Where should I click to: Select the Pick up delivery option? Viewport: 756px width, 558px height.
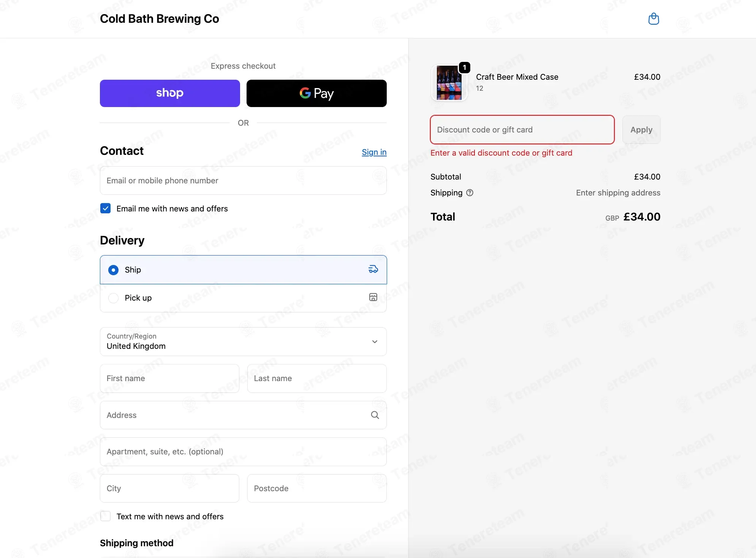tap(243, 298)
